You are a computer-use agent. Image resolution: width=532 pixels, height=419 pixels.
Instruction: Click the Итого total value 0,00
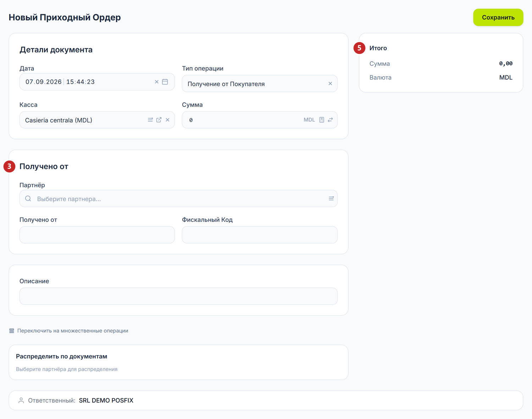point(506,64)
